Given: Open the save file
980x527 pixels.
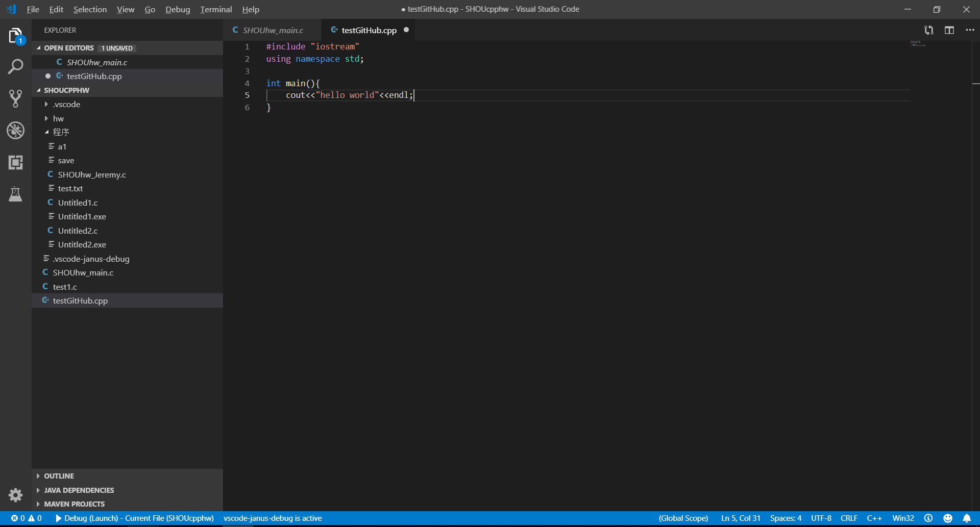Looking at the screenshot, I should coord(128,160).
